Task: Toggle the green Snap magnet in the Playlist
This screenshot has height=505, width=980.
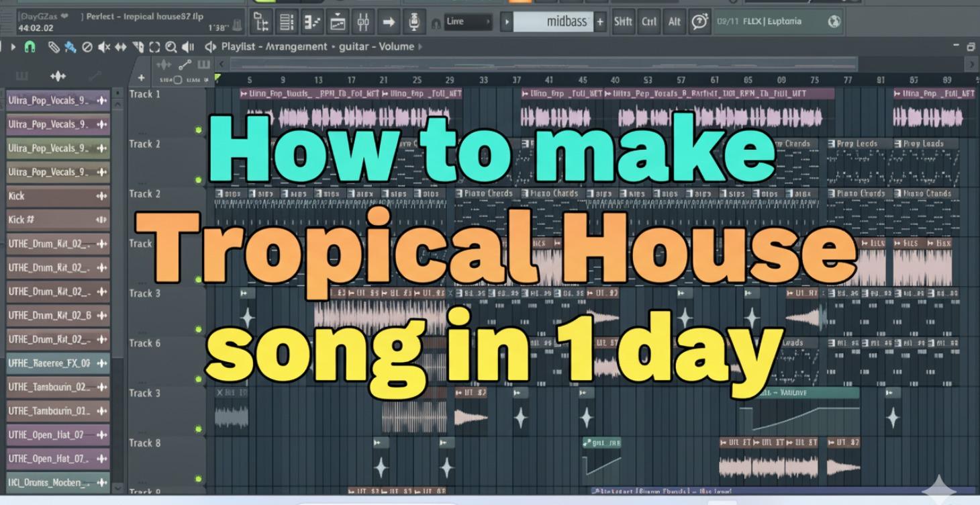Action: click(x=30, y=47)
